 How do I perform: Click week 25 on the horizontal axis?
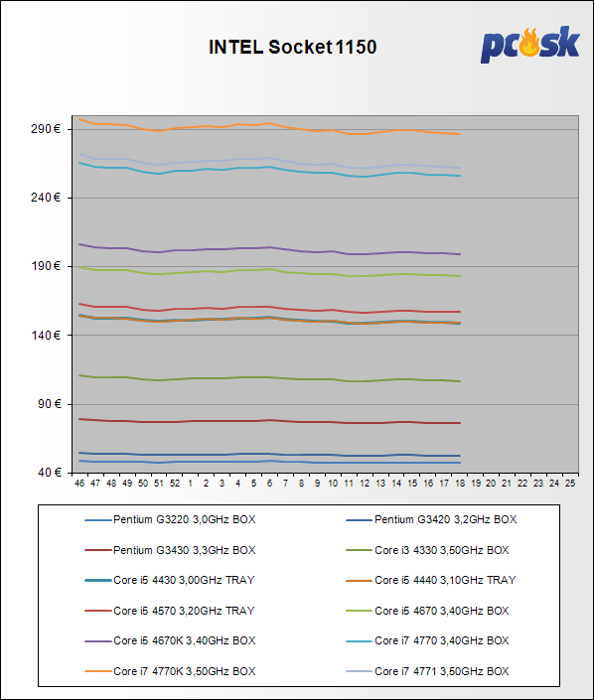tap(570, 483)
